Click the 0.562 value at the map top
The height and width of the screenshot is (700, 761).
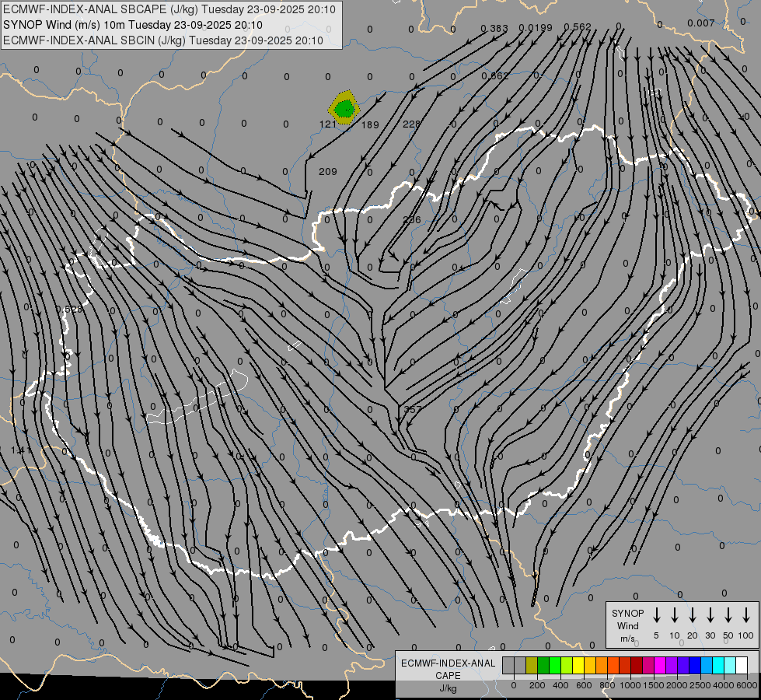coord(578,26)
